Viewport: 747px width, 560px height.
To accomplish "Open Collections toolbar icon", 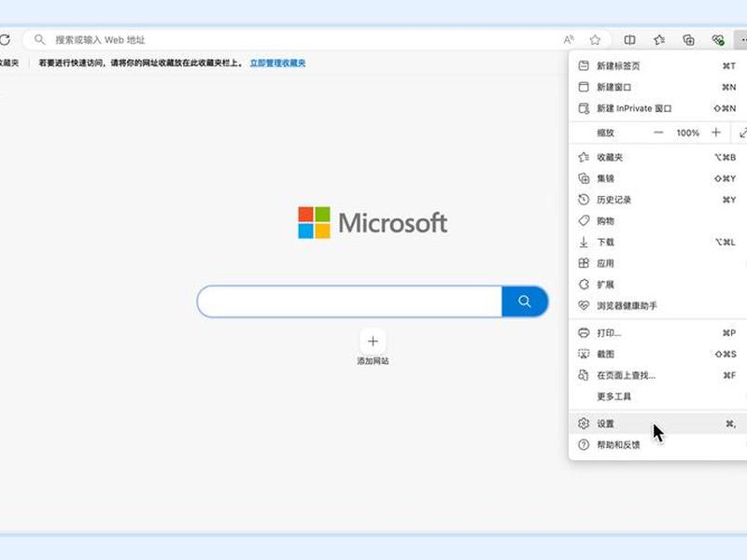I will 688,40.
